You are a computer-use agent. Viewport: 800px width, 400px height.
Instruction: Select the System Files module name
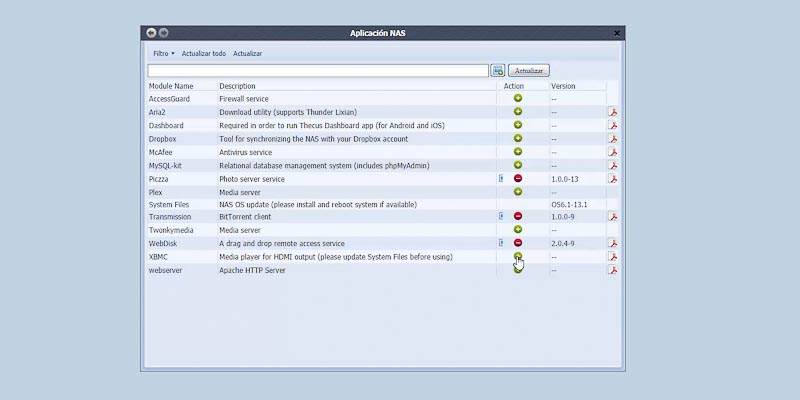pos(168,205)
